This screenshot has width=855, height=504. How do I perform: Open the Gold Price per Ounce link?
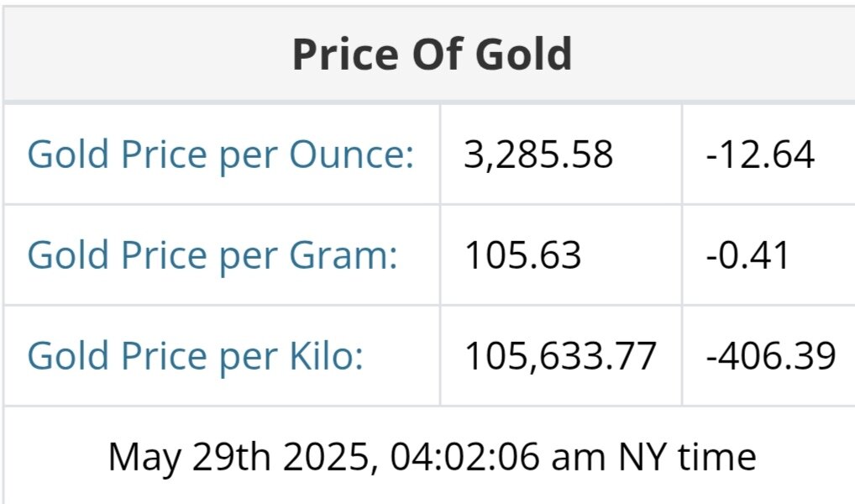(220, 155)
